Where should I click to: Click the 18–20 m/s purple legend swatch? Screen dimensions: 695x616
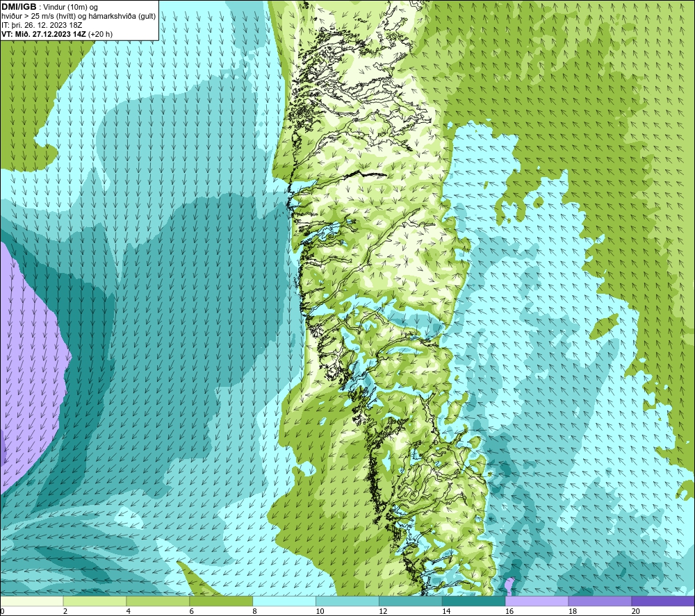pyautogui.click(x=600, y=601)
